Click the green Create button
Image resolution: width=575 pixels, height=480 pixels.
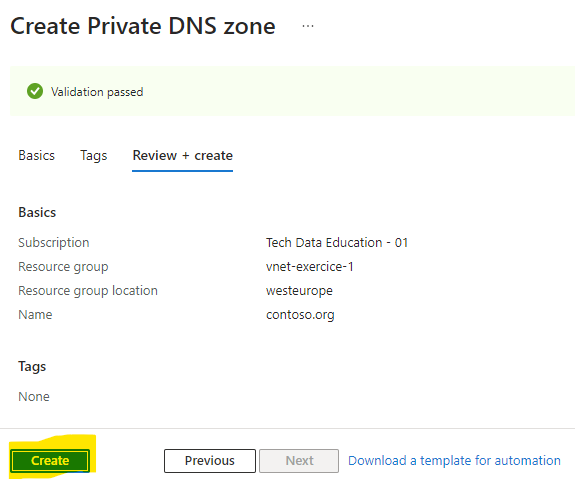coord(50,461)
